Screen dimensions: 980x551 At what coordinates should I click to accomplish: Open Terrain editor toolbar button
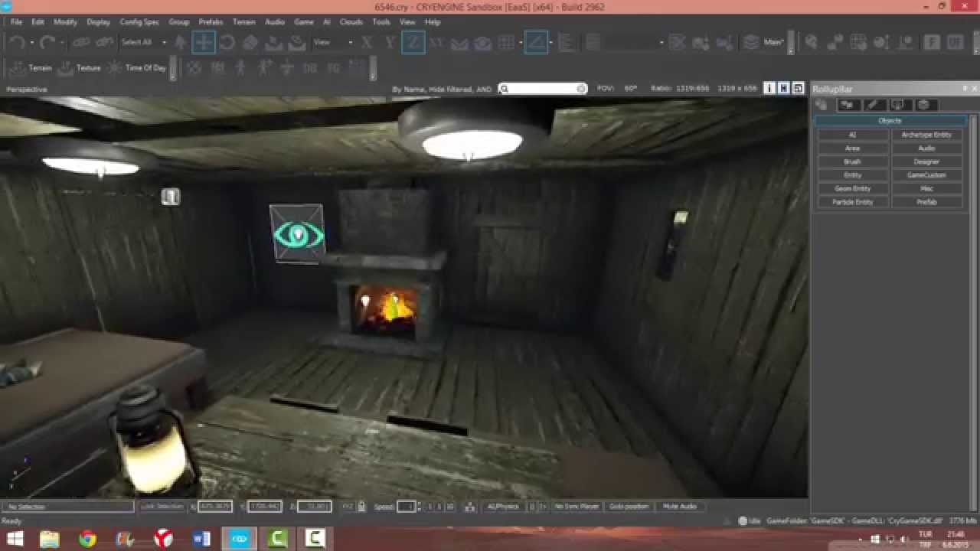[31, 68]
